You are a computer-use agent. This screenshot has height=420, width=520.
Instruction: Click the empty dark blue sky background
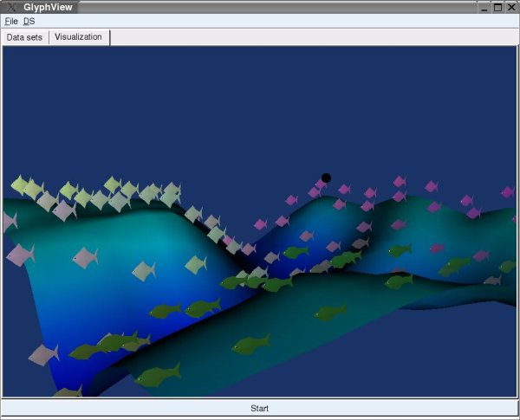260,104
